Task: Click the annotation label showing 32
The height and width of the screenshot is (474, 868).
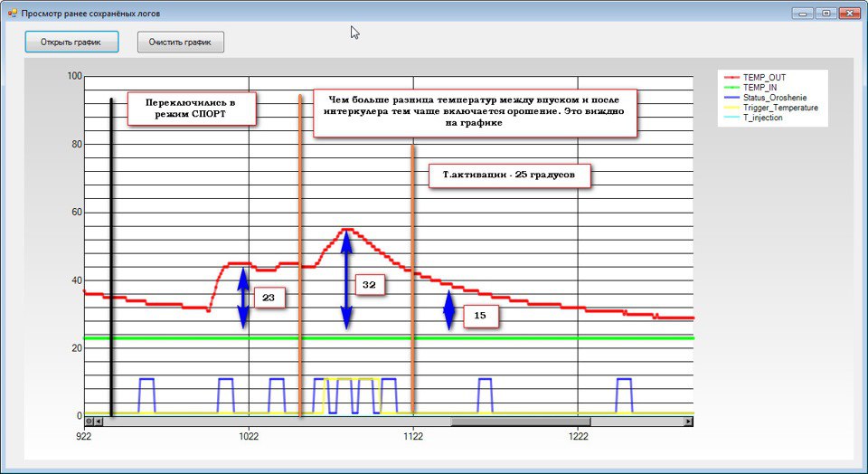Action: tap(370, 284)
